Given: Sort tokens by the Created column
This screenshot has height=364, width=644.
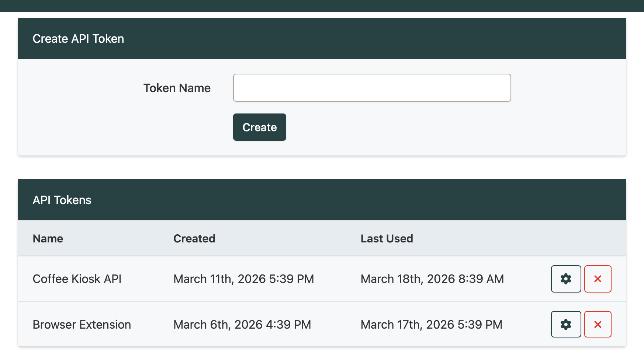Looking at the screenshot, I should point(194,238).
